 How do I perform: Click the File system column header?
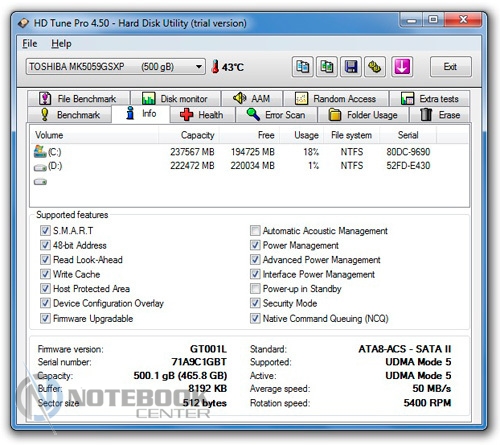point(351,135)
